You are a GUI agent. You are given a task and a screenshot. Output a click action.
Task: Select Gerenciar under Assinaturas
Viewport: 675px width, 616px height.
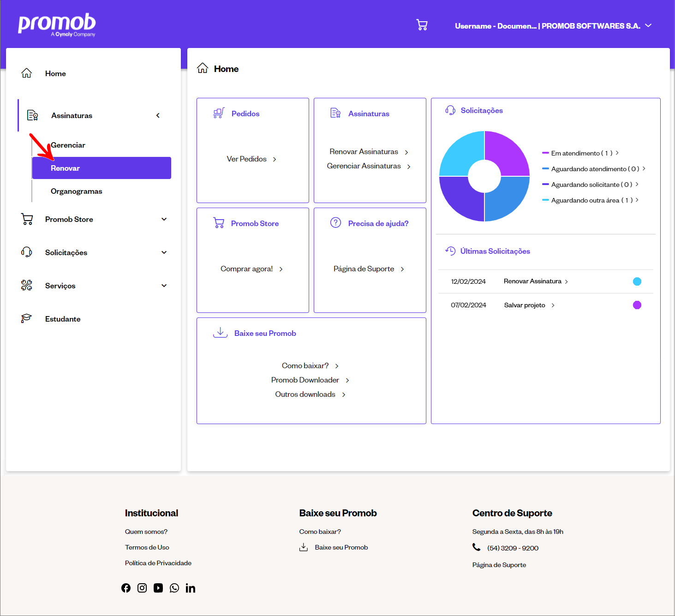pos(68,145)
